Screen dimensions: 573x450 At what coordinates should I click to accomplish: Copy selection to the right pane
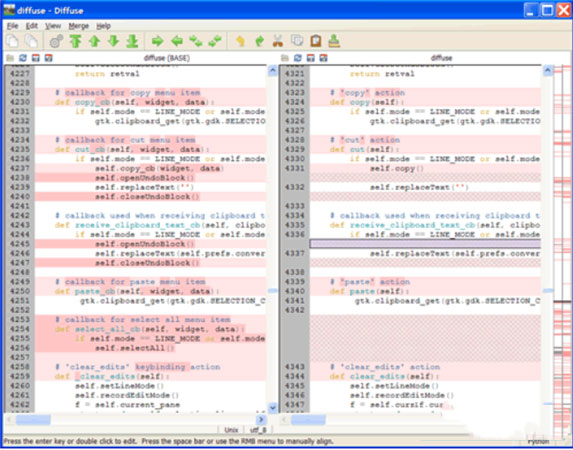click(x=158, y=41)
